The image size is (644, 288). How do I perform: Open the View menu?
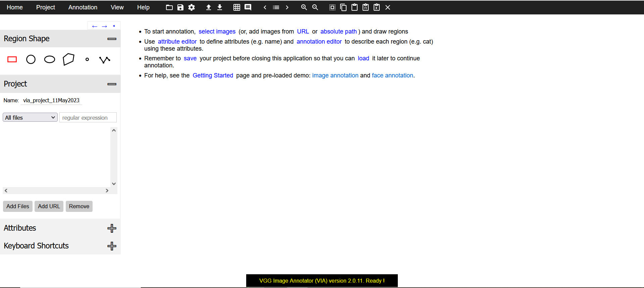point(117,7)
